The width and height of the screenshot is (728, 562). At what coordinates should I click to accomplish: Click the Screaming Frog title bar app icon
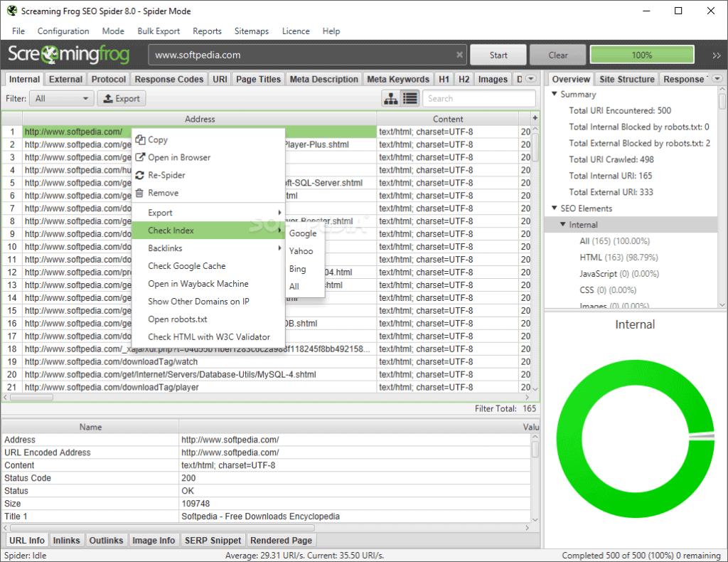[12, 11]
